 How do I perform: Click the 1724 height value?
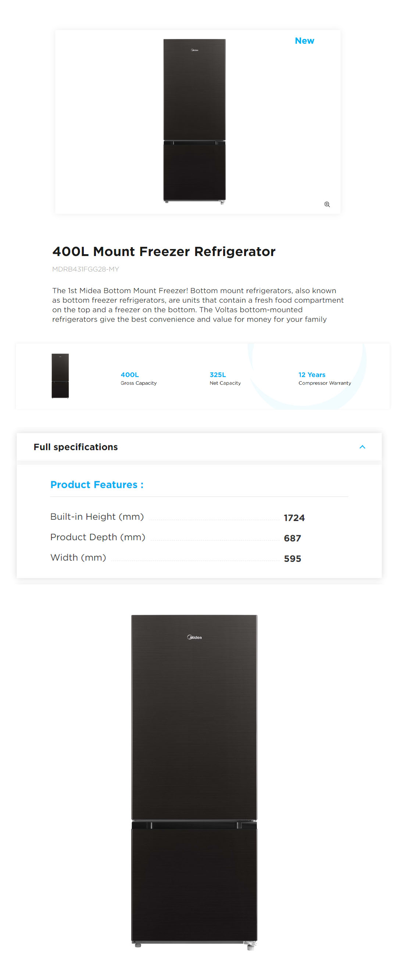pyautogui.click(x=294, y=518)
